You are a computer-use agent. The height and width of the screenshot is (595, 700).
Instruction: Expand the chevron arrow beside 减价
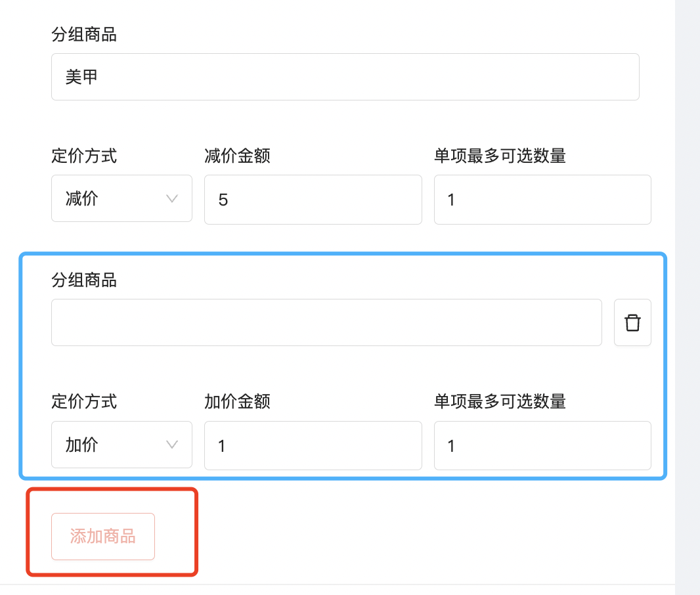172,198
